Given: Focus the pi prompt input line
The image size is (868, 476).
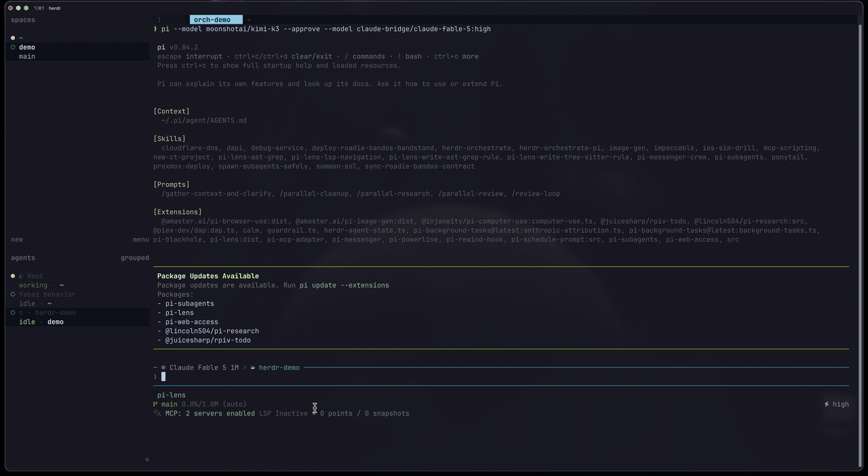Looking at the screenshot, I should [x=501, y=377].
